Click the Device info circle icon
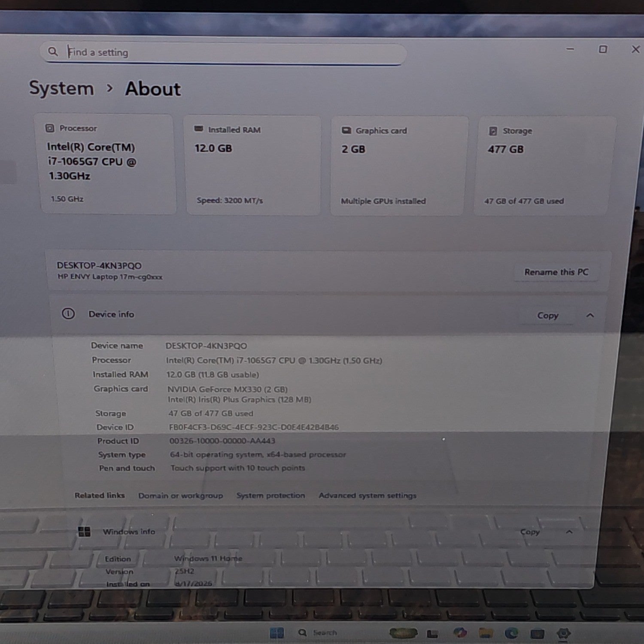The width and height of the screenshot is (644, 644). pyautogui.click(x=68, y=314)
